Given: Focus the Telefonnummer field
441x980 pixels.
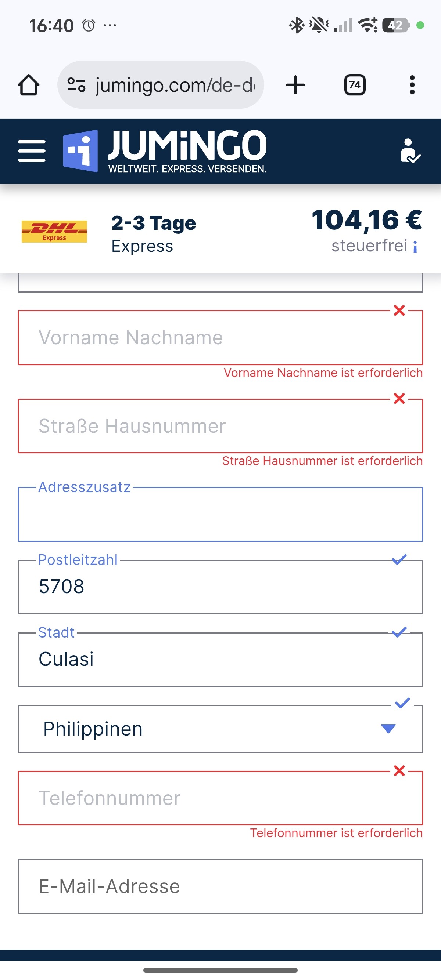Looking at the screenshot, I should 220,798.
